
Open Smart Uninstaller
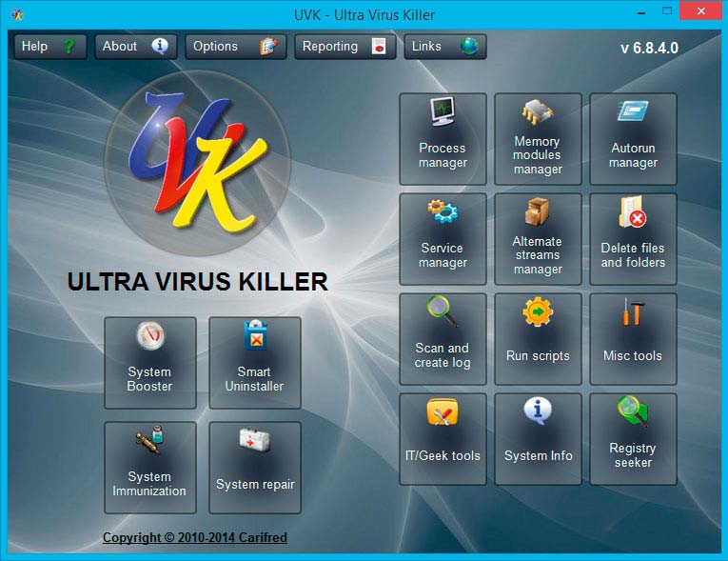[254, 363]
